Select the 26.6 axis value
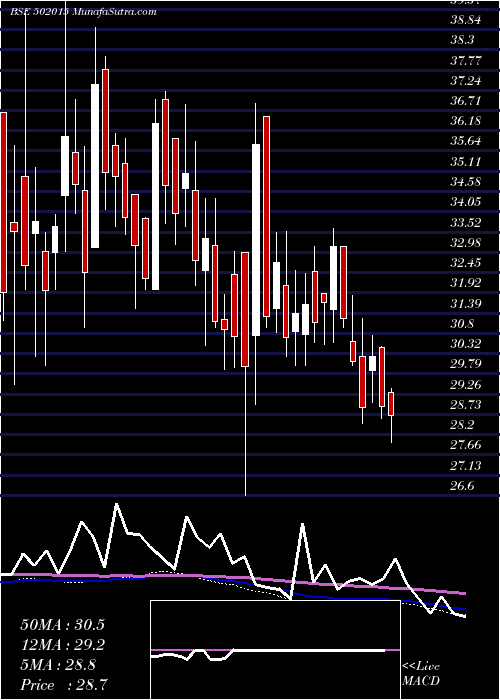Screen dimensions: 500x700 pyautogui.click(x=462, y=486)
